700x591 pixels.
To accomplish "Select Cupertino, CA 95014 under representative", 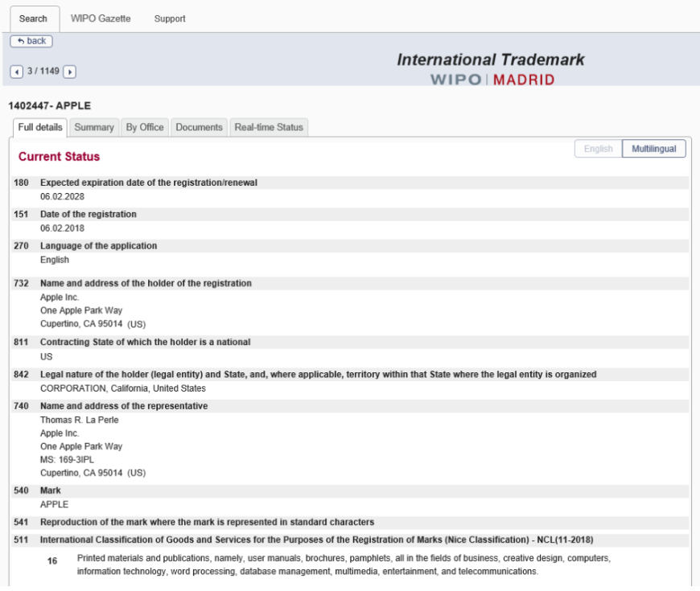I will coord(81,473).
